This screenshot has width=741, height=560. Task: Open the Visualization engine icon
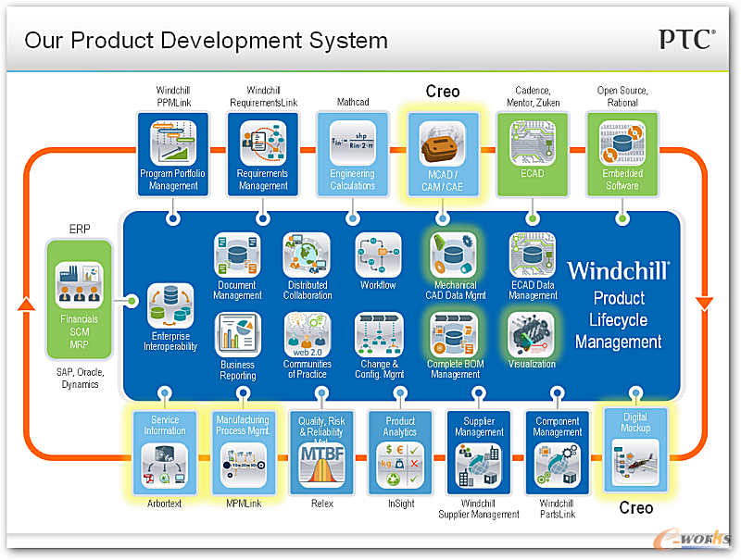click(x=531, y=335)
